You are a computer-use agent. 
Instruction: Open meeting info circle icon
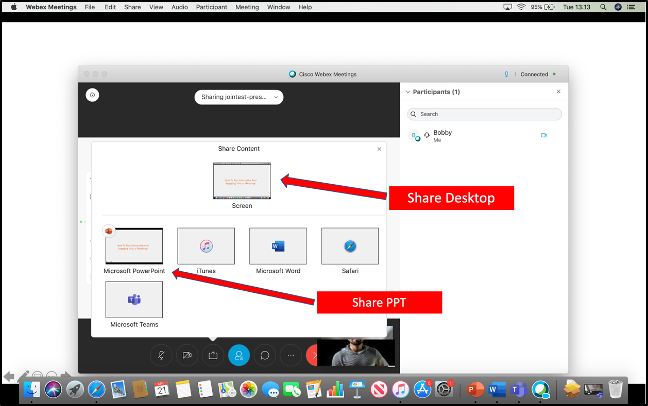92,95
